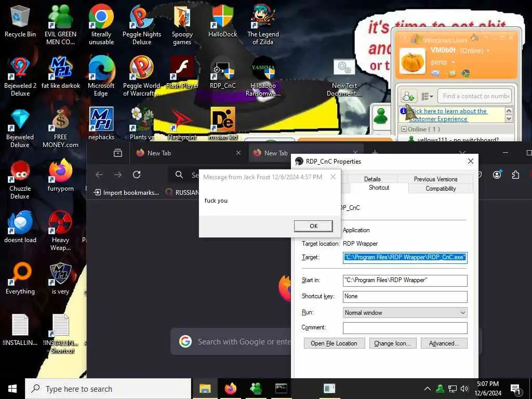Open the !INSTALLIN - Shortcut icon

(61, 334)
